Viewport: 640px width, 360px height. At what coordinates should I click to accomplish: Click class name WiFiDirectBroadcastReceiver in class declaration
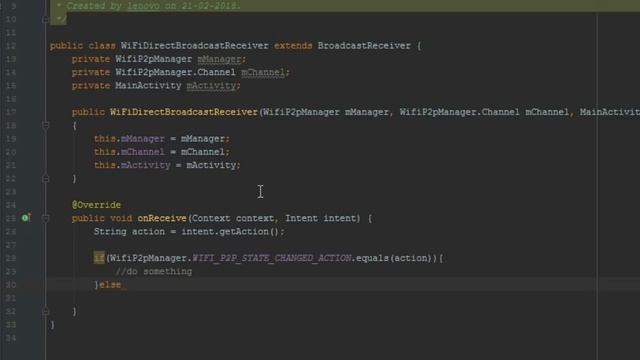click(x=195, y=46)
